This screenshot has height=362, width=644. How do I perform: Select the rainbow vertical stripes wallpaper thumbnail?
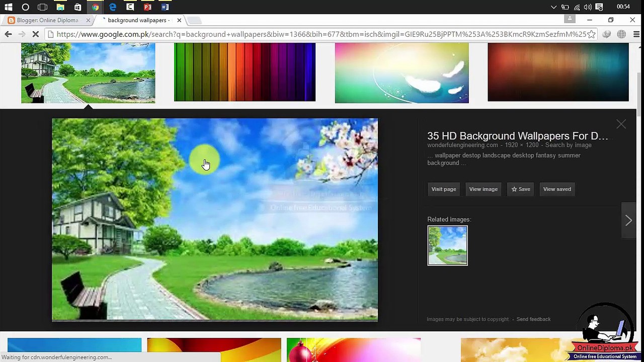[245, 72]
